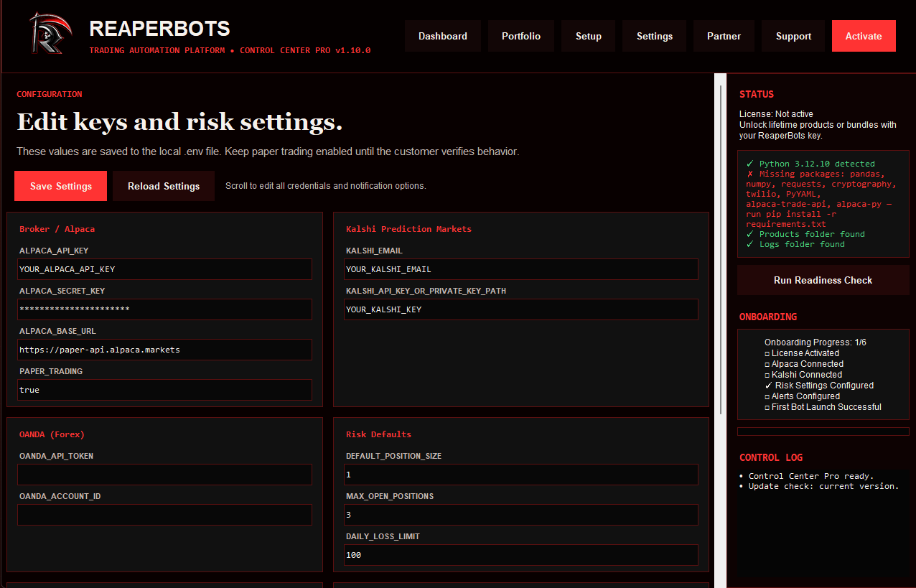Click the 'Edit keys and risk settings.' heading
This screenshot has width=916, height=588.
click(179, 122)
